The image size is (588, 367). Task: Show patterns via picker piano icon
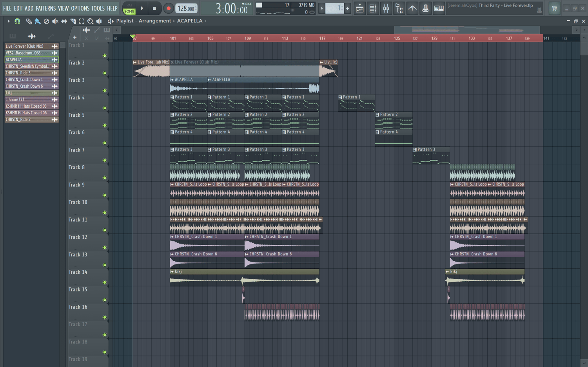(x=13, y=36)
